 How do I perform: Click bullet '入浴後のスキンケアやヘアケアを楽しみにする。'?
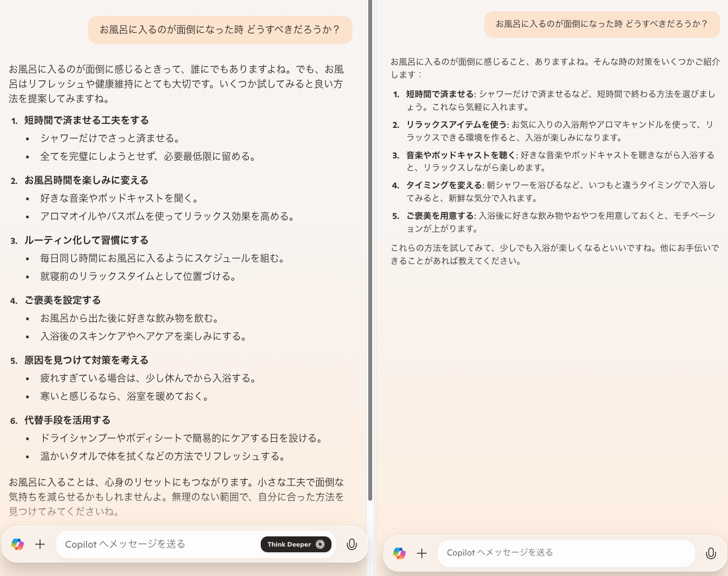tap(144, 336)
